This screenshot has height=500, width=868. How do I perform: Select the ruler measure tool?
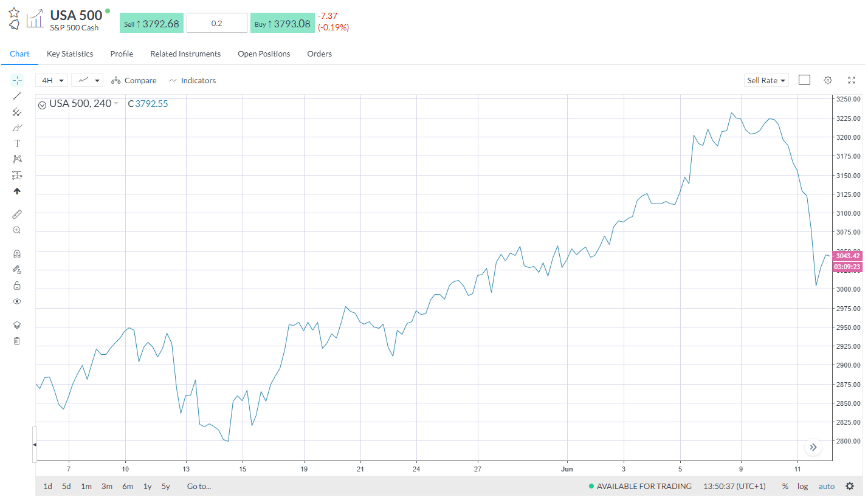tap(16, 214)
